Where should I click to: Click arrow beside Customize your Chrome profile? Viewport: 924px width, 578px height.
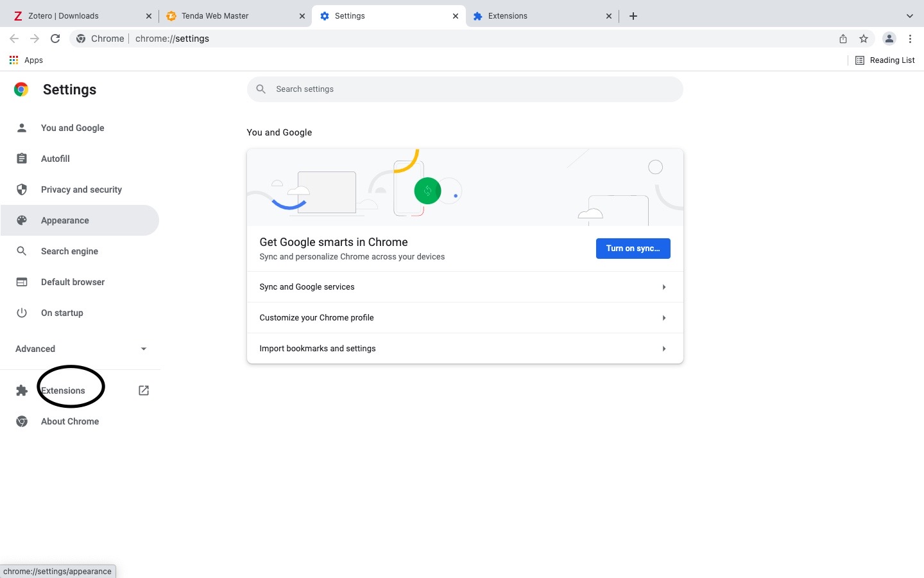click(664, 318)
